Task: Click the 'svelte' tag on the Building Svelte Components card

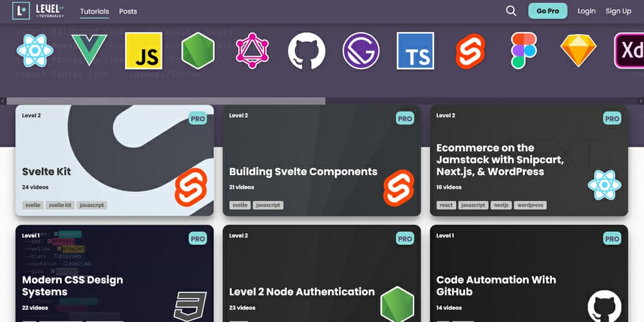Action: pos(240,205)
